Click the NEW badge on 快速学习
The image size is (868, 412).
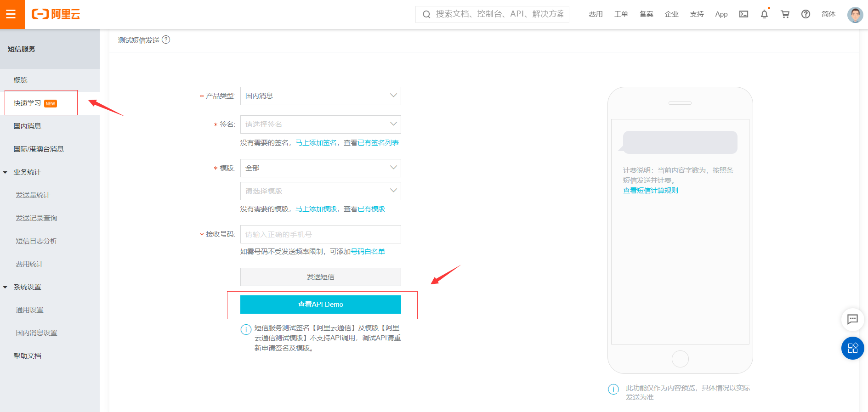51,103
